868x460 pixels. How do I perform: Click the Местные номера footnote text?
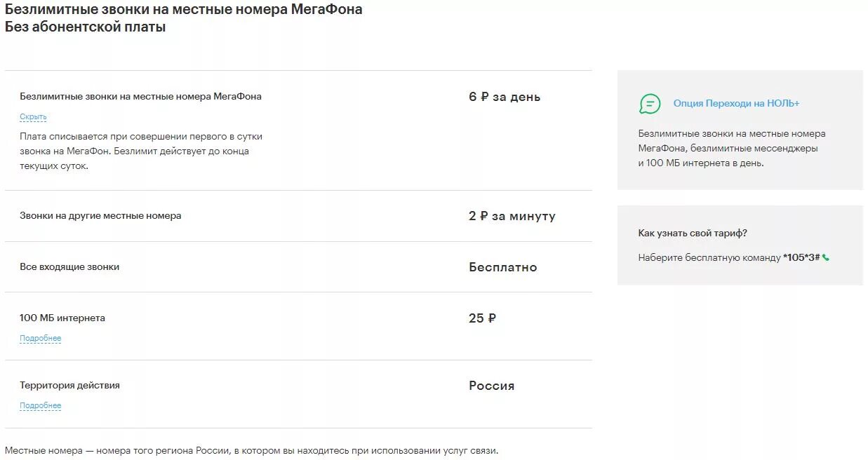click(251, 450)
